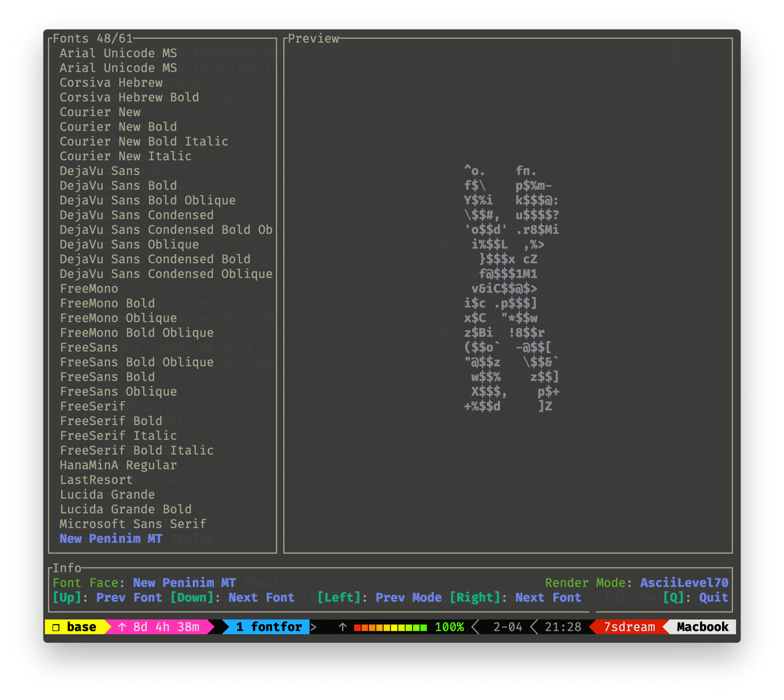Screen dimensions: 784x700
Task: Select 'DejaVu Sans Condensed Oblique' font
Action: pyautogui.click(x=166, y=274)
